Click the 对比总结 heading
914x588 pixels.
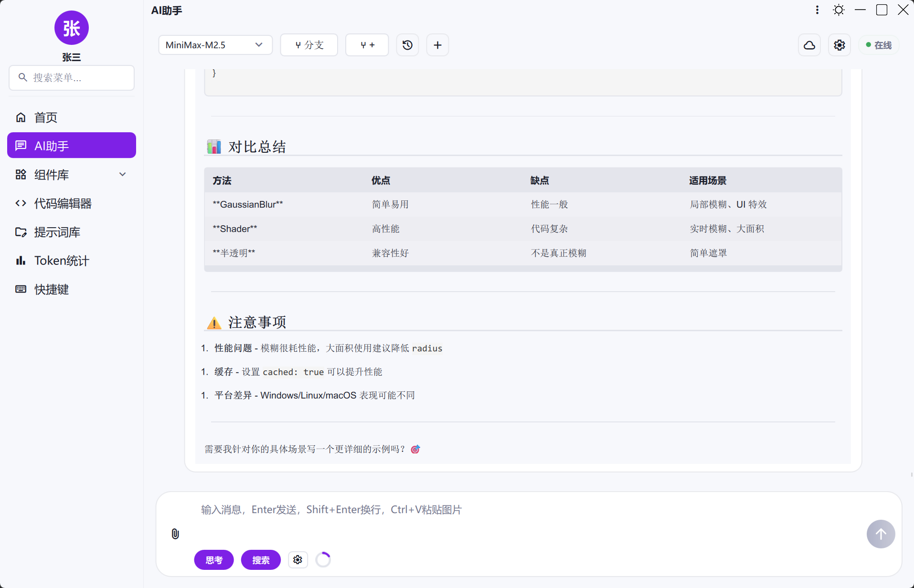pyautogui.click(x=257, y=147)
